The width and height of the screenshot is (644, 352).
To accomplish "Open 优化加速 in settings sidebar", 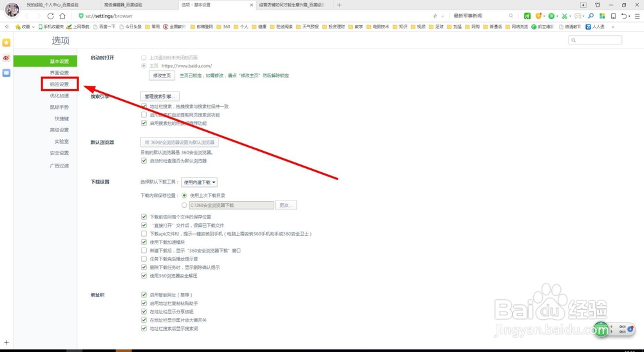I will click(x=59, y=96).
